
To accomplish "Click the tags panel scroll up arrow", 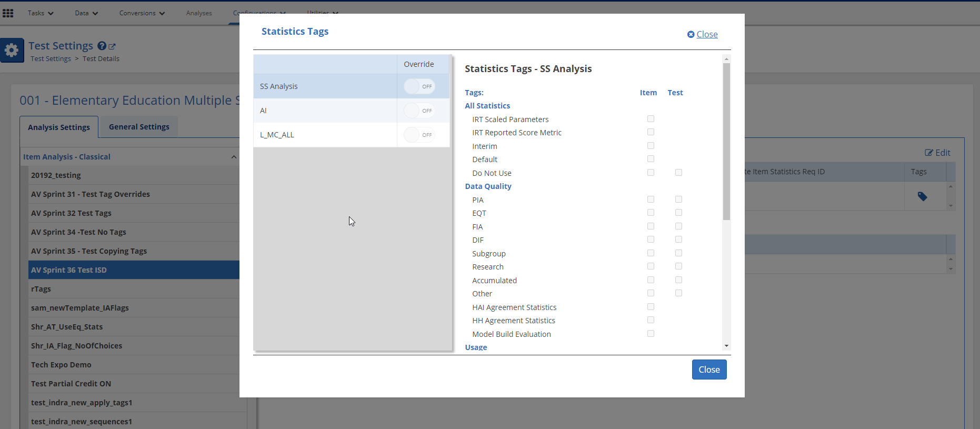I will point(726,58).
